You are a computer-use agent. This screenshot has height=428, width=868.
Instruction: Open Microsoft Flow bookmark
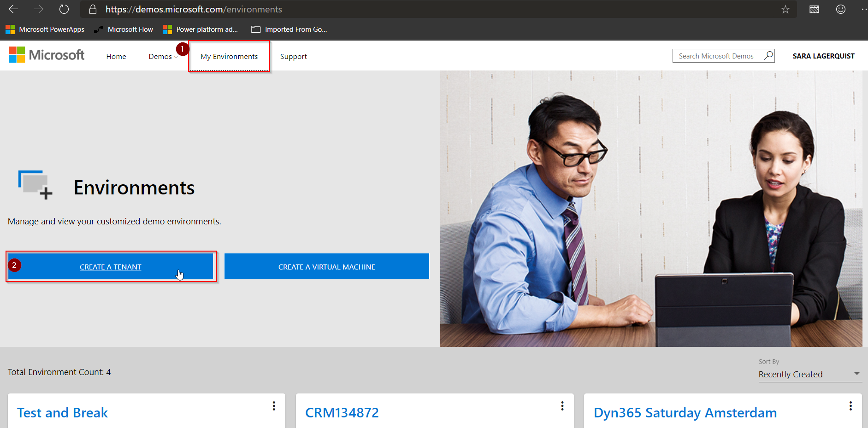pos(124,29)
